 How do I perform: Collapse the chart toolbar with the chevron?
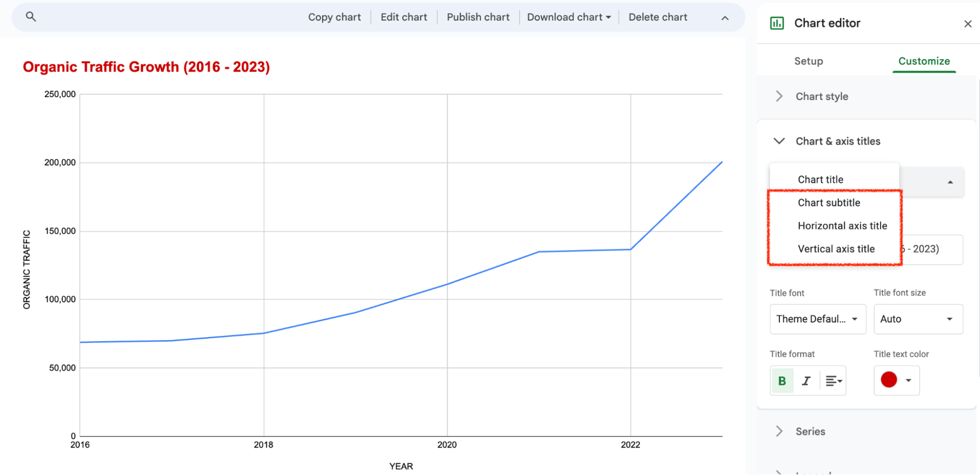click(x=725, y=18)
